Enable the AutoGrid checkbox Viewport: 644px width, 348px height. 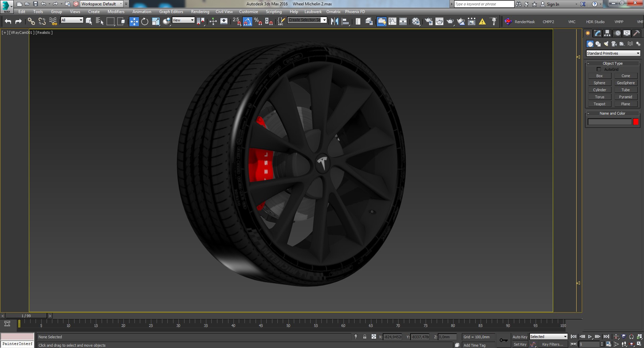[599, 69]
